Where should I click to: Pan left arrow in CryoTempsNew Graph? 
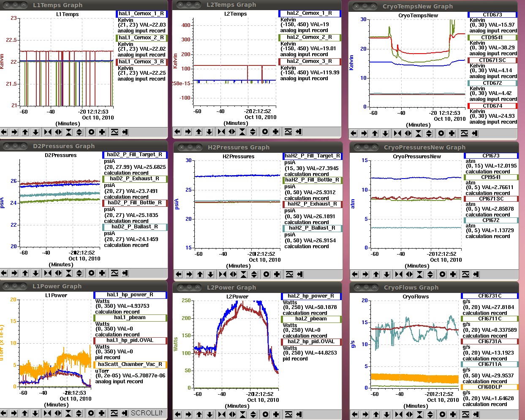(354, 133)
